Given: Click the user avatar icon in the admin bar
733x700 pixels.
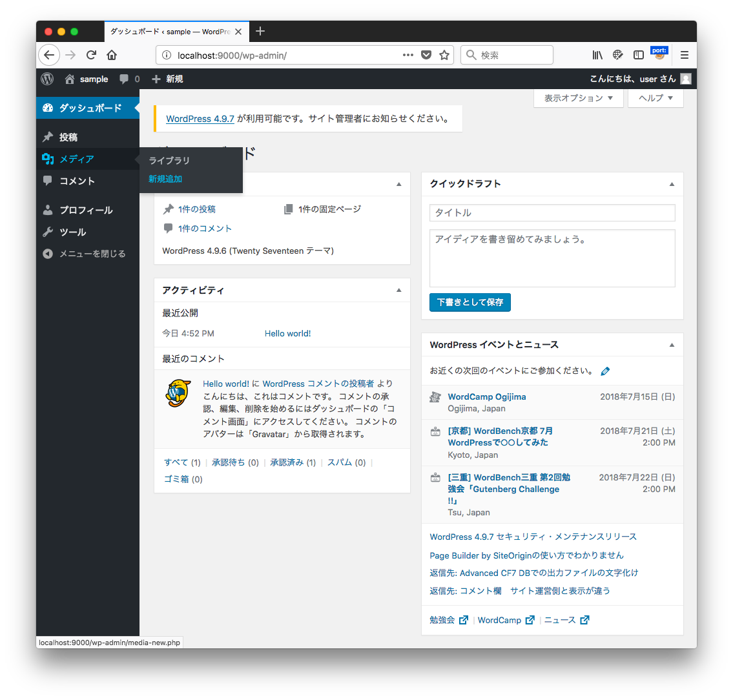Looking at the screenshot, I should tap(685, 79).
